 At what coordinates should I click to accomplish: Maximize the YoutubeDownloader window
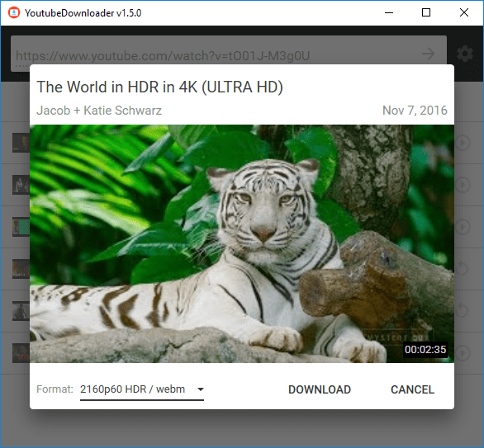[426, 12]
